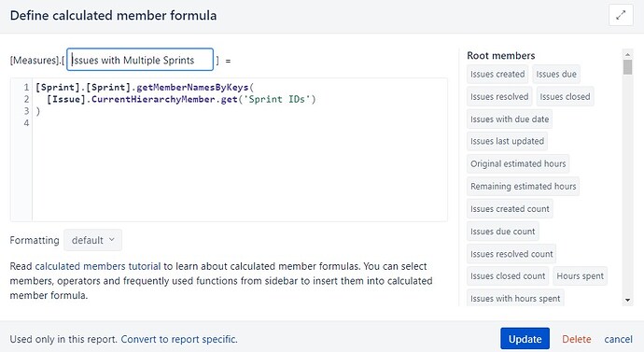644x352 pixels.
Task: Click the closing parenthesis on formula line 3
Action: coord(37,111)
